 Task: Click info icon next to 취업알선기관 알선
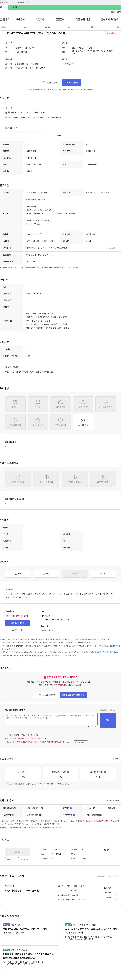click(68, 772)
